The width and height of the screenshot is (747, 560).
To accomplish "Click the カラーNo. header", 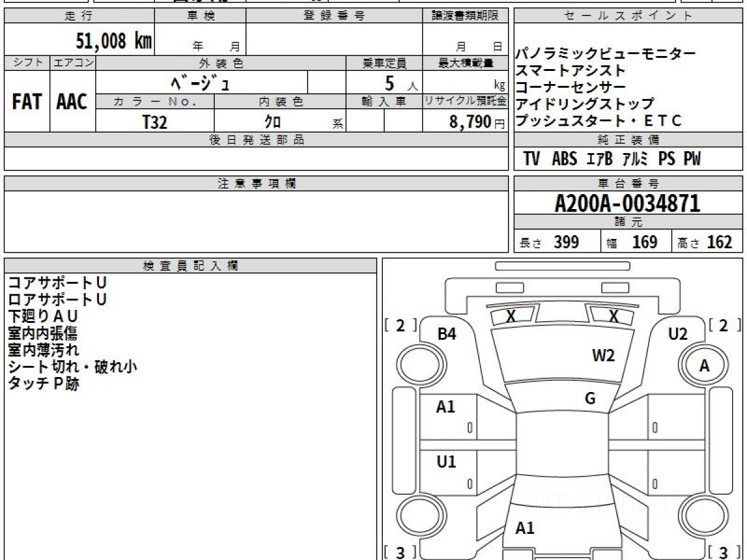I will (x=155, y=101).
